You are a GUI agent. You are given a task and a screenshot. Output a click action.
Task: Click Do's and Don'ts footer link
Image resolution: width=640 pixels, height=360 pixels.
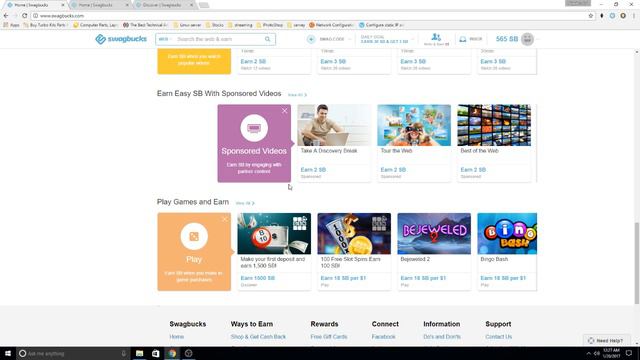click(442, 337)
